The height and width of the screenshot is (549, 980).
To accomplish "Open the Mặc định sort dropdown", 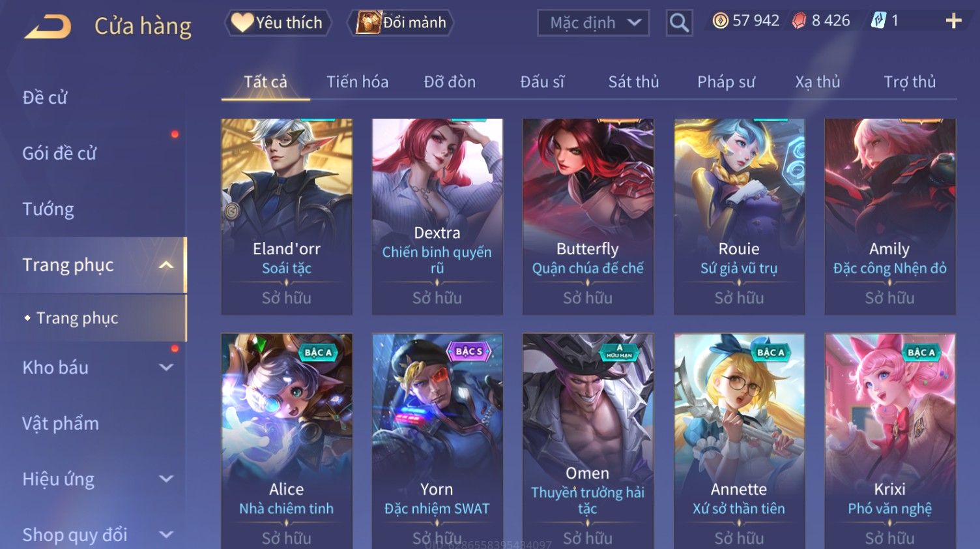I will point(594,23).
